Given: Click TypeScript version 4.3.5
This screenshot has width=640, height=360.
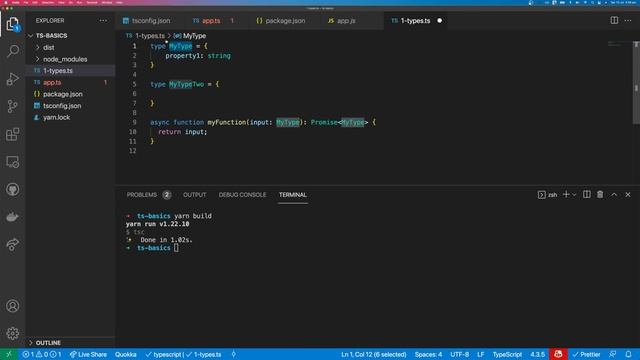Looking at the screenshot, I should coord(538,354).
